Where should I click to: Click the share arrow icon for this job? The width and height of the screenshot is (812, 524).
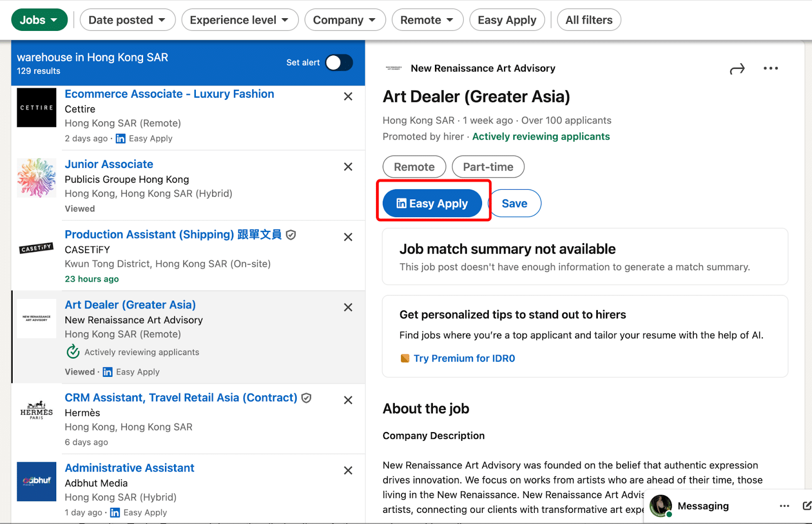pos(737,68)
